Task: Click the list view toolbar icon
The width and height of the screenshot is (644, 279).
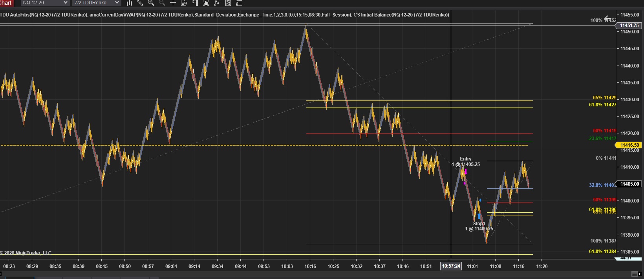Action: pyautogui.click(x=239, y=3)
